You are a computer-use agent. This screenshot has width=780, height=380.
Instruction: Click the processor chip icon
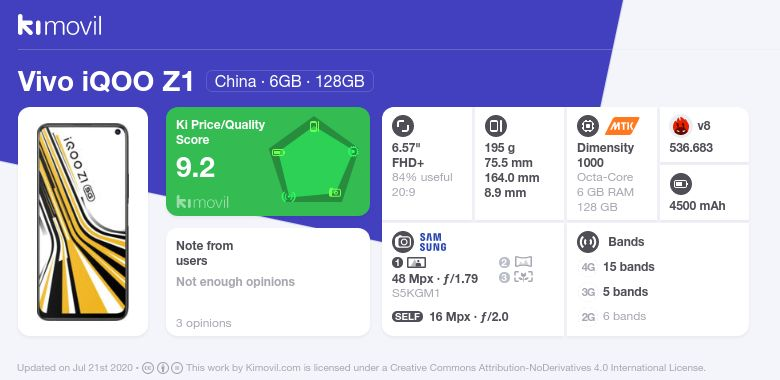tap(588, 126)
